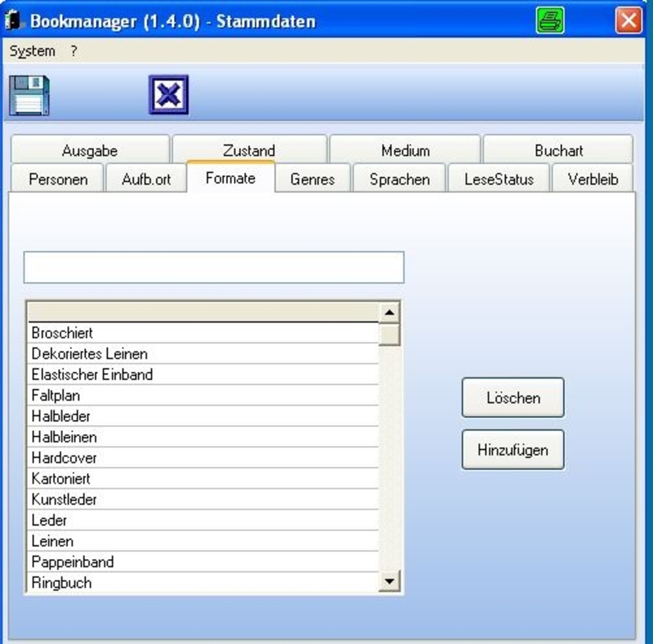Click the floppy disk save icon
Screen dimensions: 653x644
tap(29, 95)
